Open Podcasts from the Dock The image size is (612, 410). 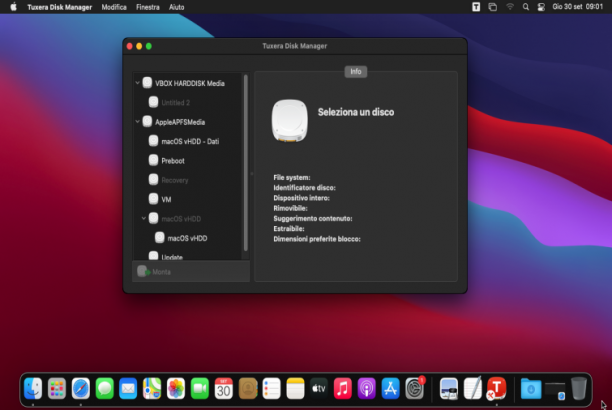pos(366,389)
